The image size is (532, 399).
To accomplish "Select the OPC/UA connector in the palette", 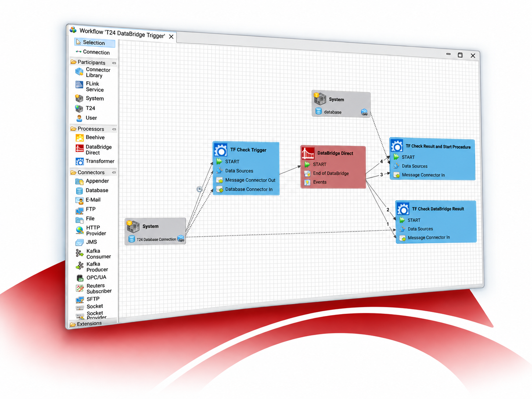I will (x=91, y=277).
